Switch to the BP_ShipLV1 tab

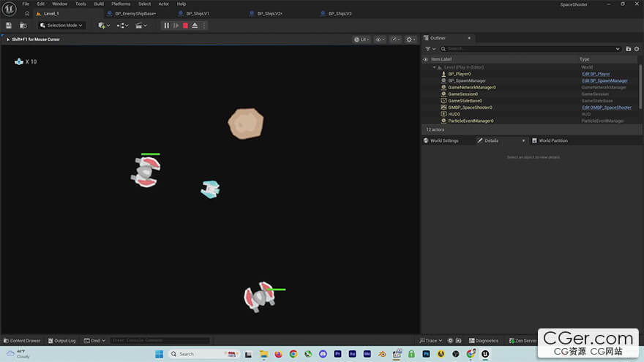point(196,13)
